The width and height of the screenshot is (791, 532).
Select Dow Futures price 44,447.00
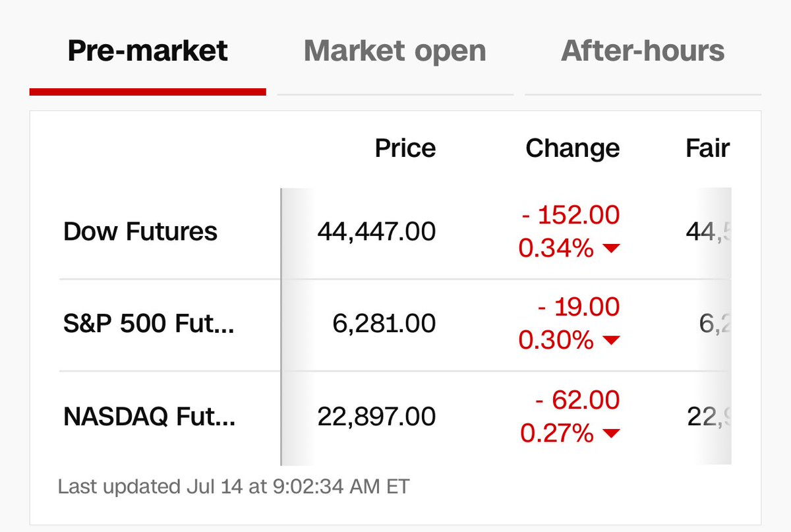tap(376, 232)
